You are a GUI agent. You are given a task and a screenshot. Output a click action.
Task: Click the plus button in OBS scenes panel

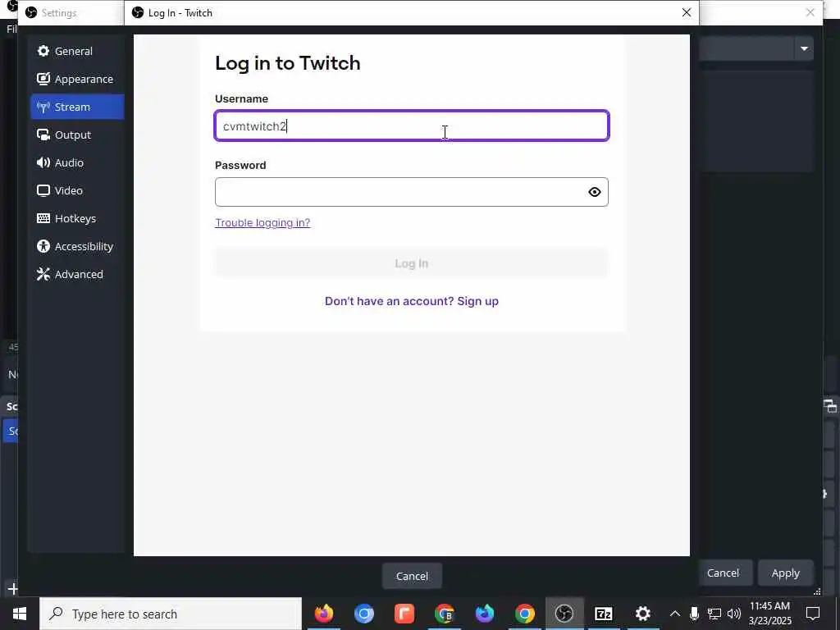point(13,589)
